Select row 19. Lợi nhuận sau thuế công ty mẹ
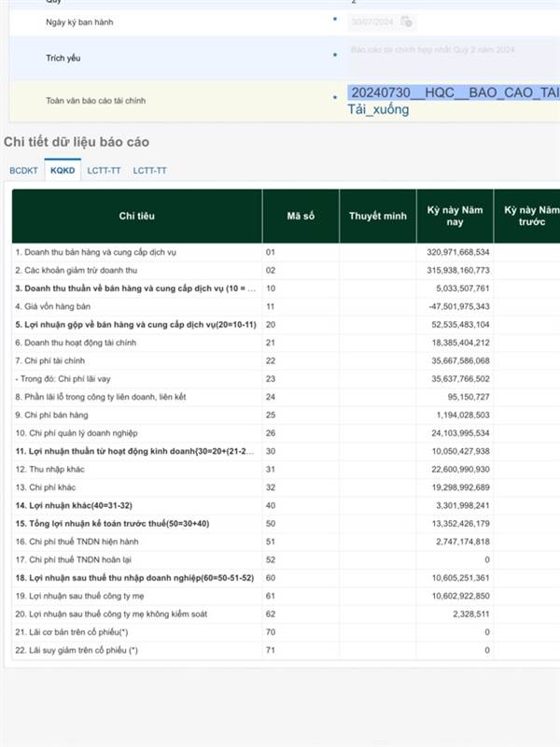 [286, 596]
